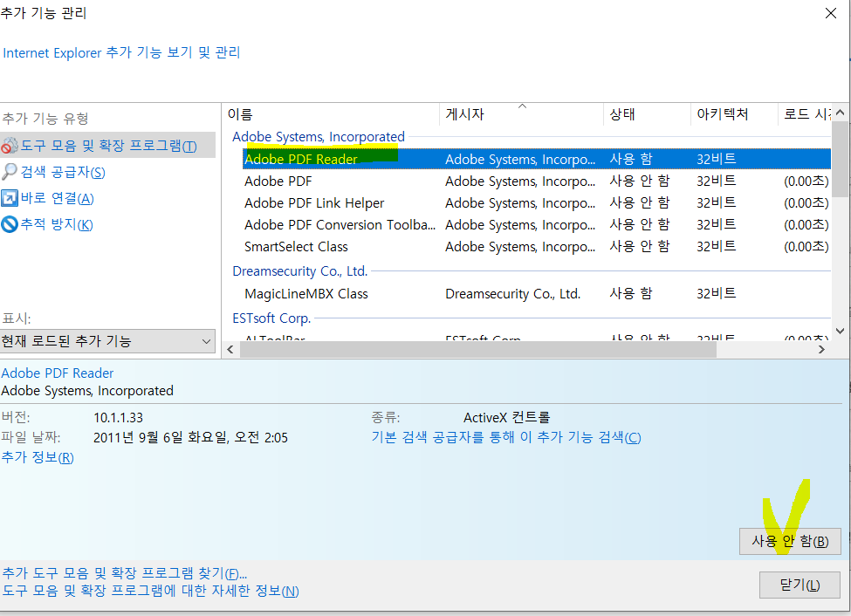Click the horizontal scrollbar right arrow
This screenshot has width=851, height=616.
pyautogui.click(x=821, y=350)
